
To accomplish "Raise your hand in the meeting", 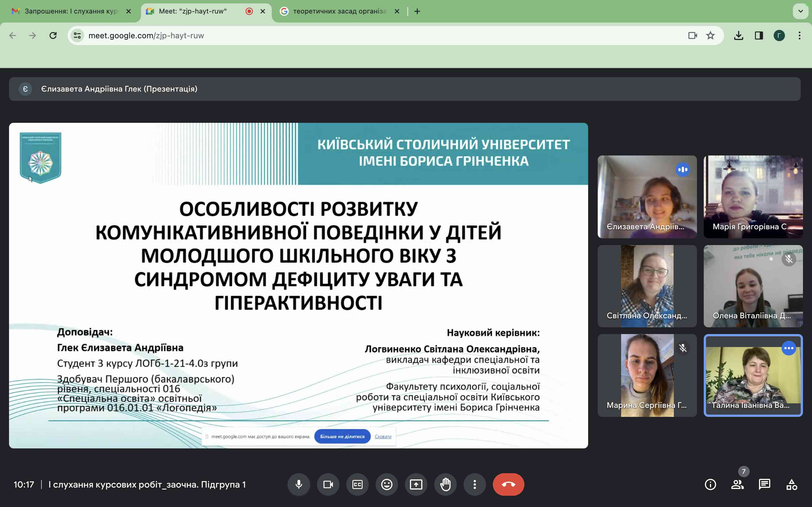I will pyautogui.click(x=445, y=484).
